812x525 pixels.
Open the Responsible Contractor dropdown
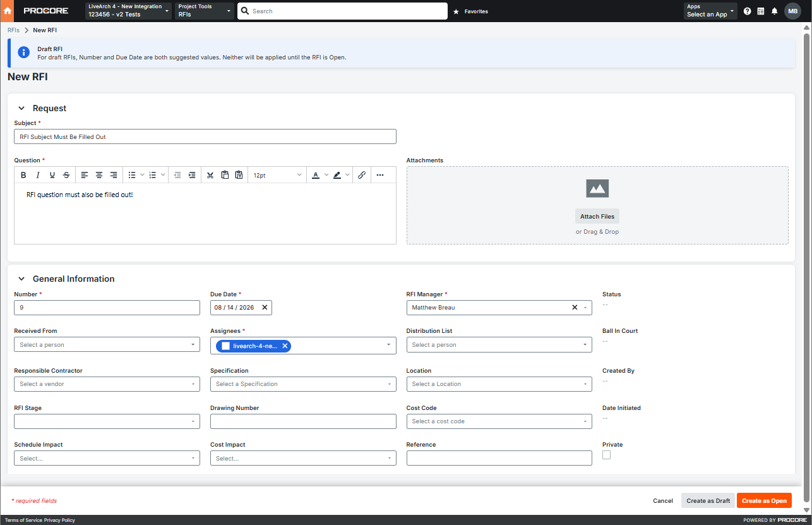click(x=107, y=384)
